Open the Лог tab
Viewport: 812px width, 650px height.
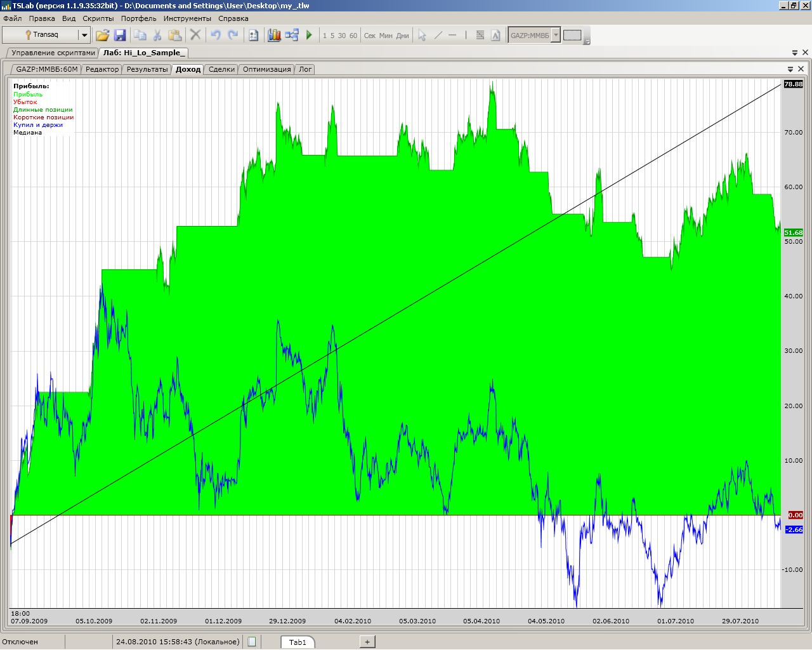pyautogui.click(x=305, y=69)
